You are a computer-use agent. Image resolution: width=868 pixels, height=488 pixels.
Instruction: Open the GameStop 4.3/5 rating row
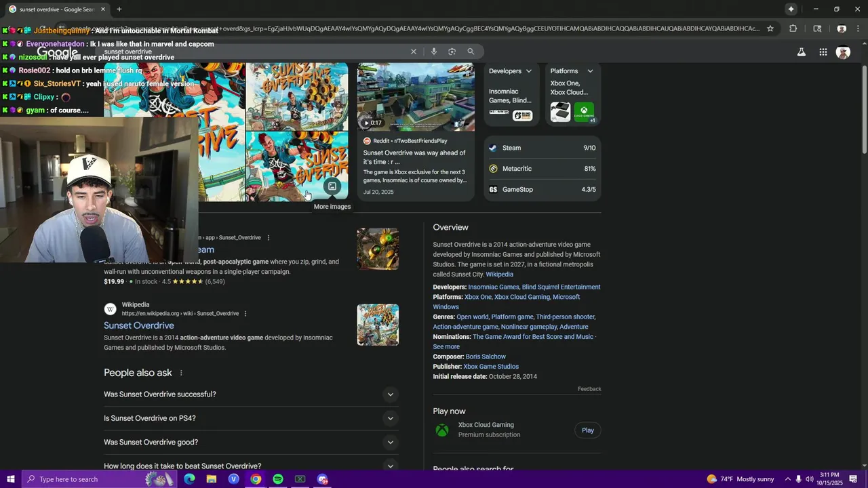click(x=542, y=190)
